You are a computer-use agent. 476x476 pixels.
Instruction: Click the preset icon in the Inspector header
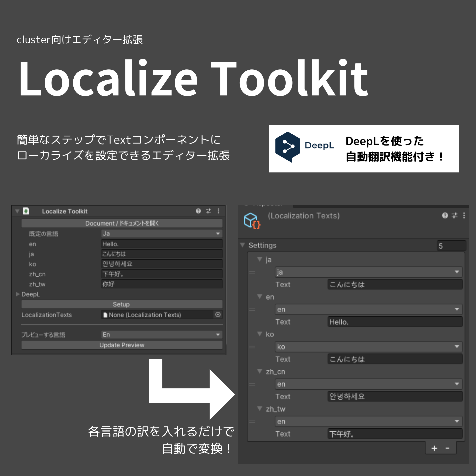click(454, 216)
